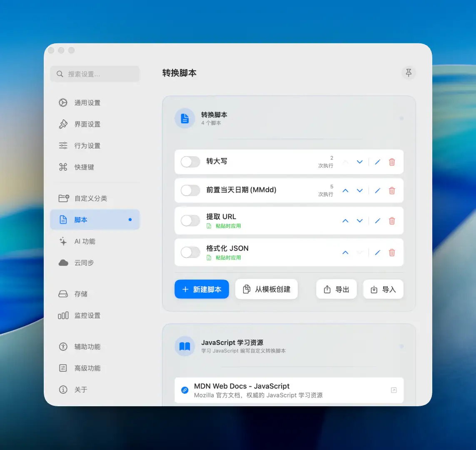Switch to the 脚本 section in the sidebar
Image resolution: width=476 pixels, height=450 pixels.
(x=81, y=220)
